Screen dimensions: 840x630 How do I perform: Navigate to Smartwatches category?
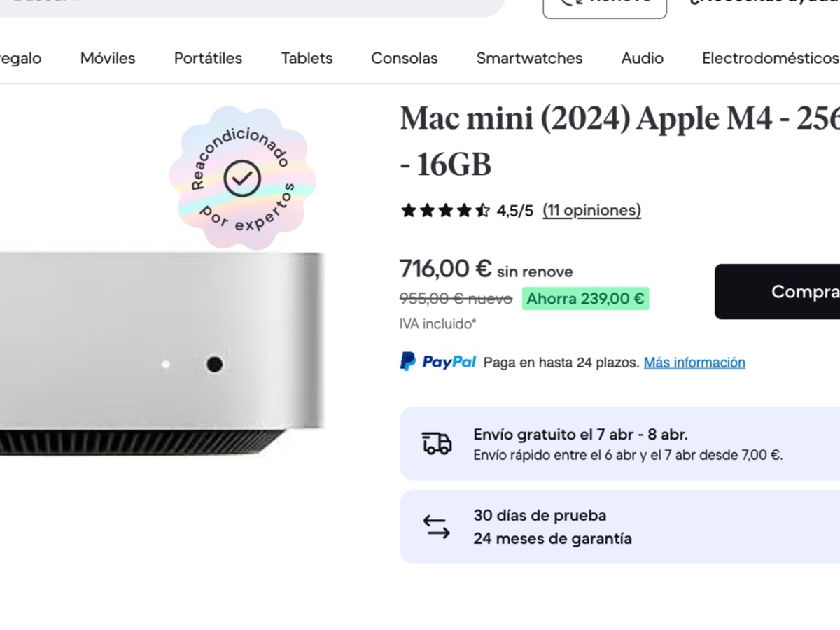(x=529, y=58)
